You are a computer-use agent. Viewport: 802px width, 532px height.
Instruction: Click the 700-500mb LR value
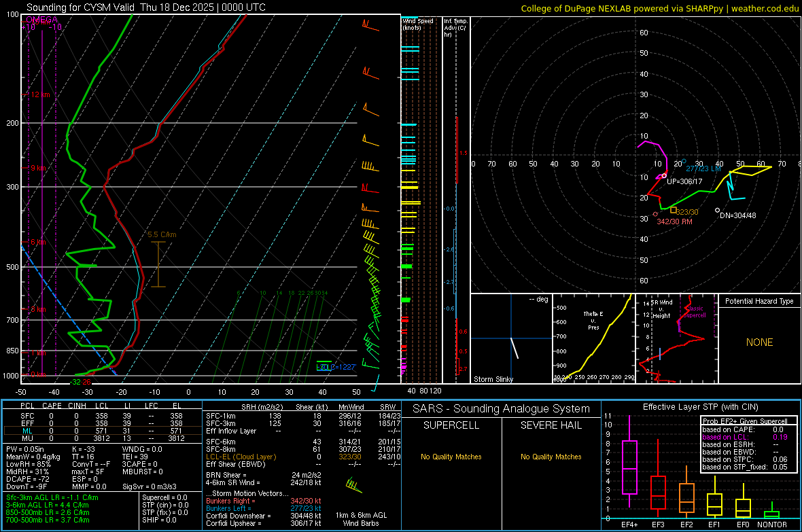pyautogui.click(x=48, y=520)
